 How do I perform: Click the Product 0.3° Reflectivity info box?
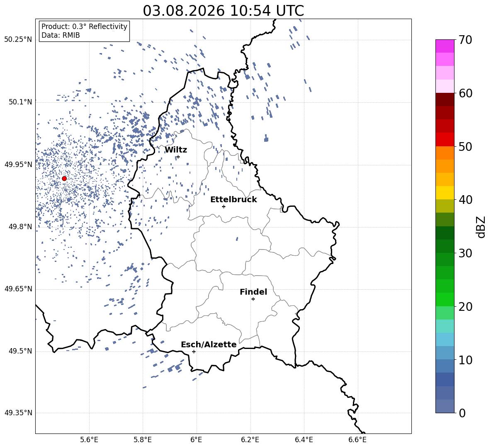click(x=84, y=31)
